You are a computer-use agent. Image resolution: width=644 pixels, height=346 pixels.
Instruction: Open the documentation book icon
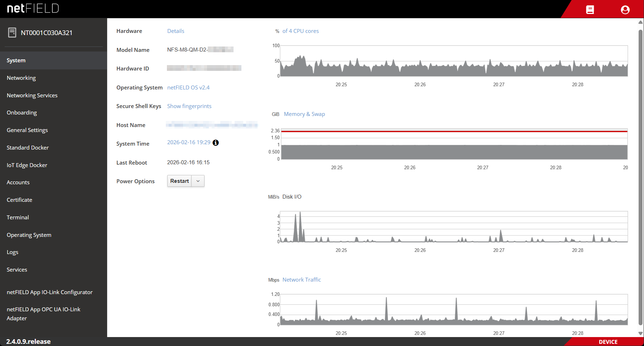click(590, 10)
